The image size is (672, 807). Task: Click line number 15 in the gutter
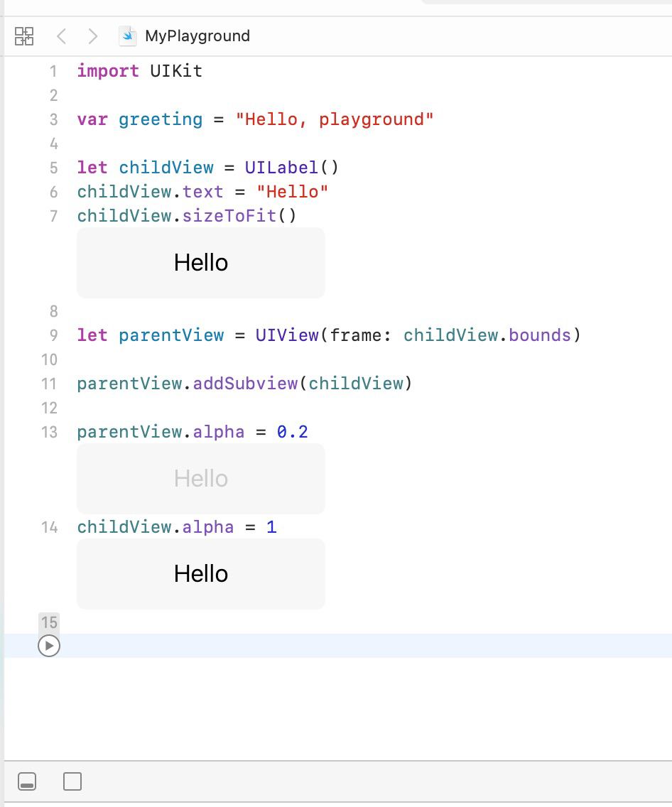coord(49,622)
